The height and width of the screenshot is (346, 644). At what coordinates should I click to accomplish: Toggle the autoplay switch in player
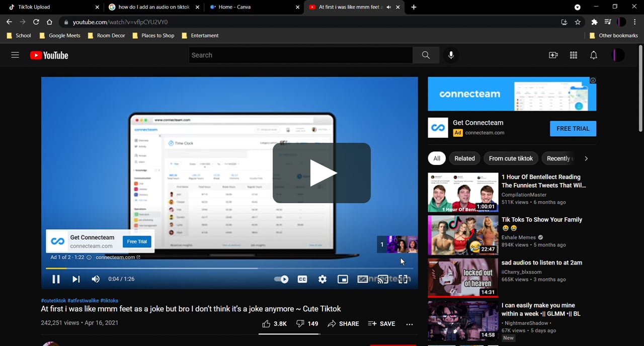point(281,279)
